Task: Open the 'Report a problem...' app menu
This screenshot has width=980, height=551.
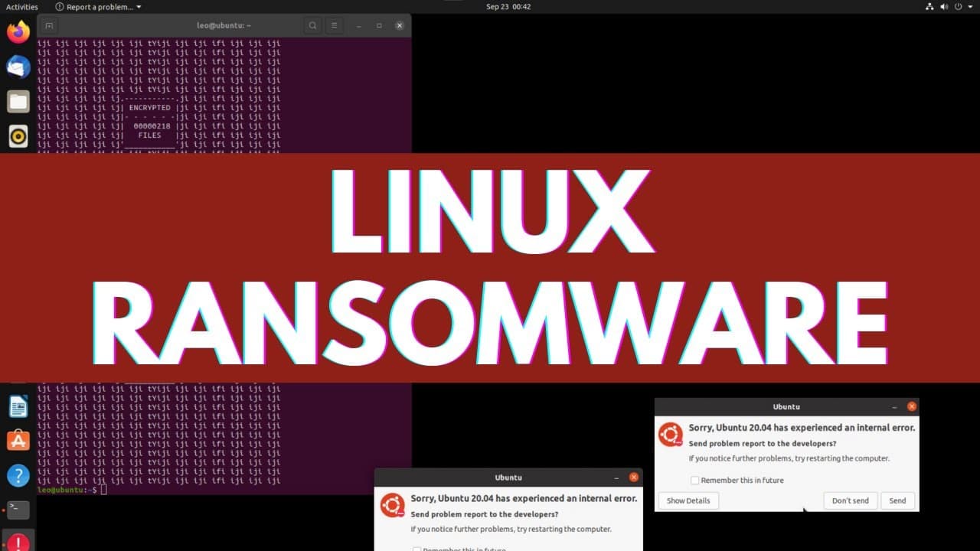Action: [98, 7]
